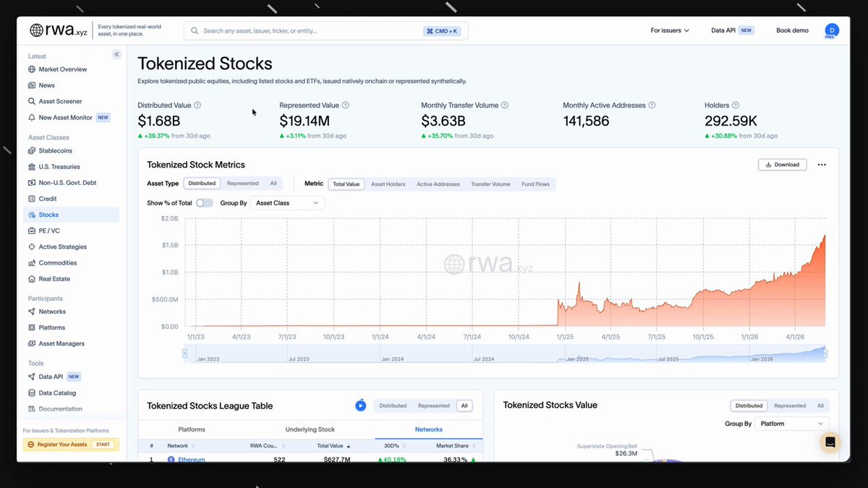Open the chat widget icon
868x488 pixels.
(x=830, y=442)
